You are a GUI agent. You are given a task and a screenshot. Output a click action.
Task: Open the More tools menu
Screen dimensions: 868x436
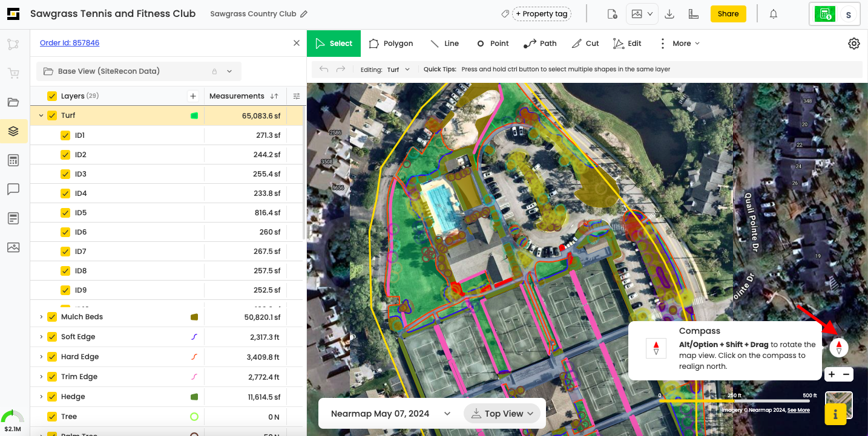679,44
